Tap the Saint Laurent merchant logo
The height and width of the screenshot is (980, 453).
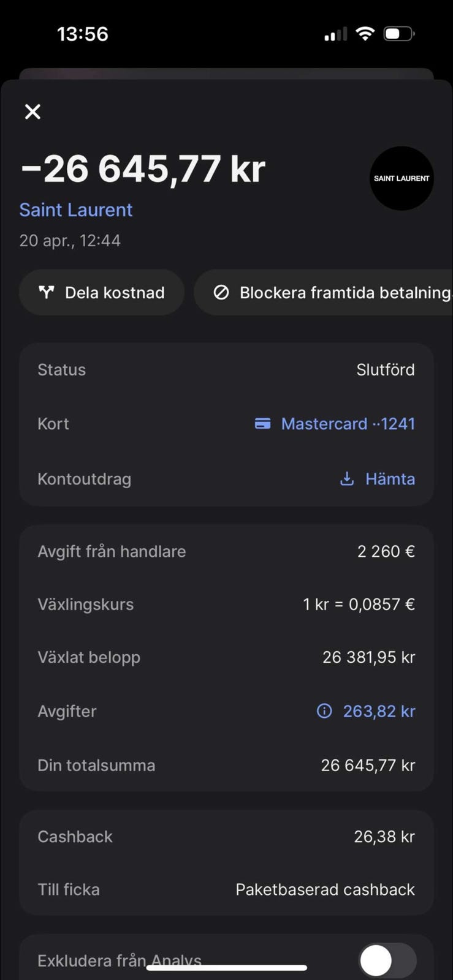[402, 178]
